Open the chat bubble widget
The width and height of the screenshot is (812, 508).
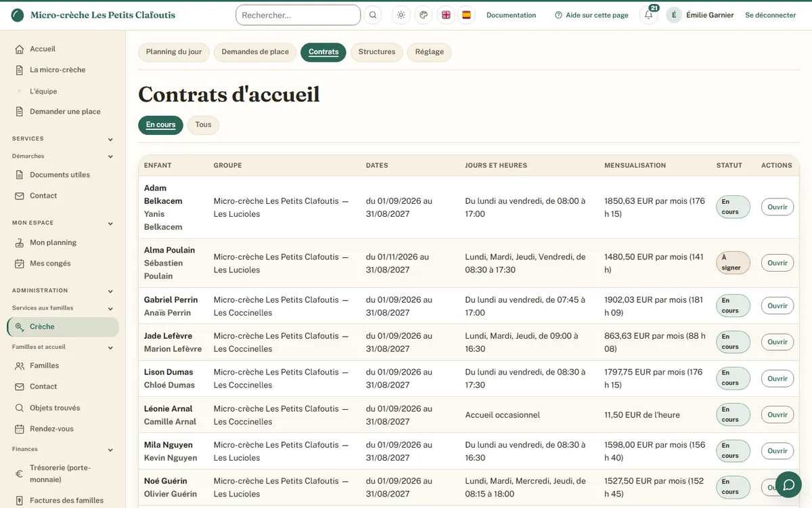[788, 484]
